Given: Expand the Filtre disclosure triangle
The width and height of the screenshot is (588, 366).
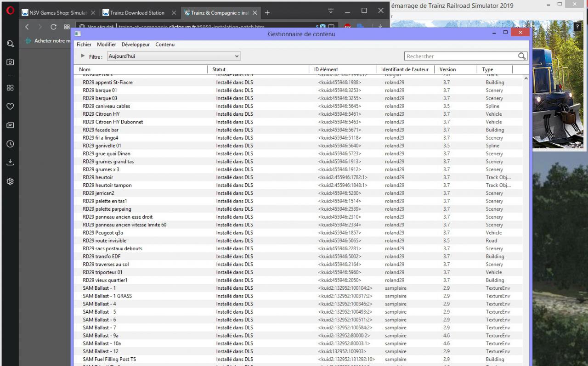Looking at the screenshot, I should coord(83,56).
